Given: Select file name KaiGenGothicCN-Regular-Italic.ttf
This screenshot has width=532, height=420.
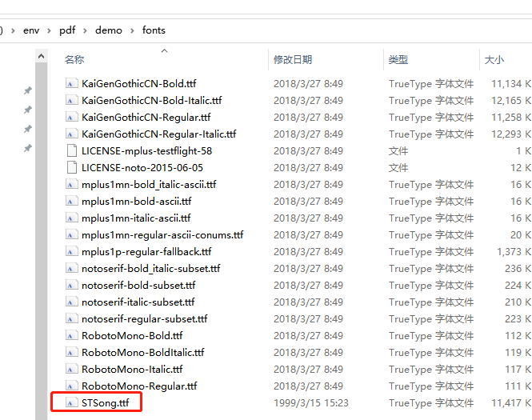Looking at the screenshot, I should tap(158, 134).
